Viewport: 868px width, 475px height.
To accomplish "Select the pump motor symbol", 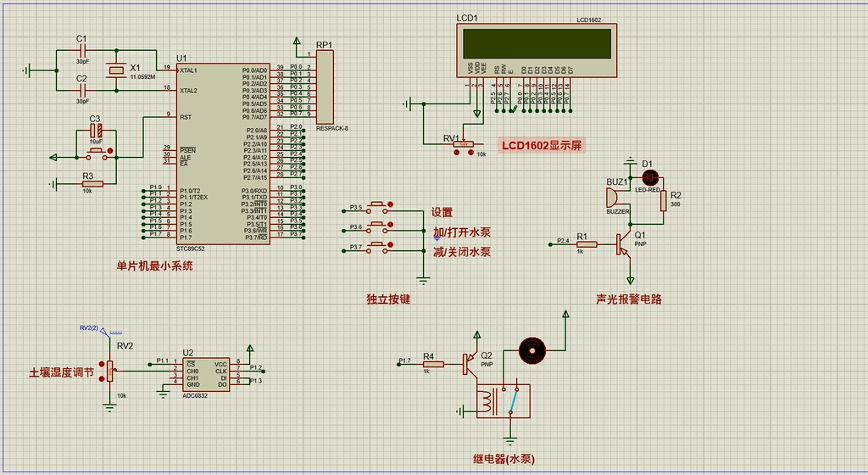I will click(532, 349).
